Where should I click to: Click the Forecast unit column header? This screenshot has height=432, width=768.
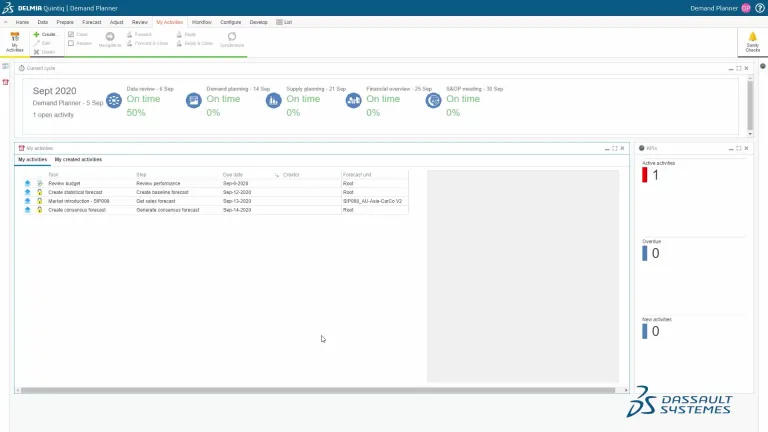click(357, 174)
